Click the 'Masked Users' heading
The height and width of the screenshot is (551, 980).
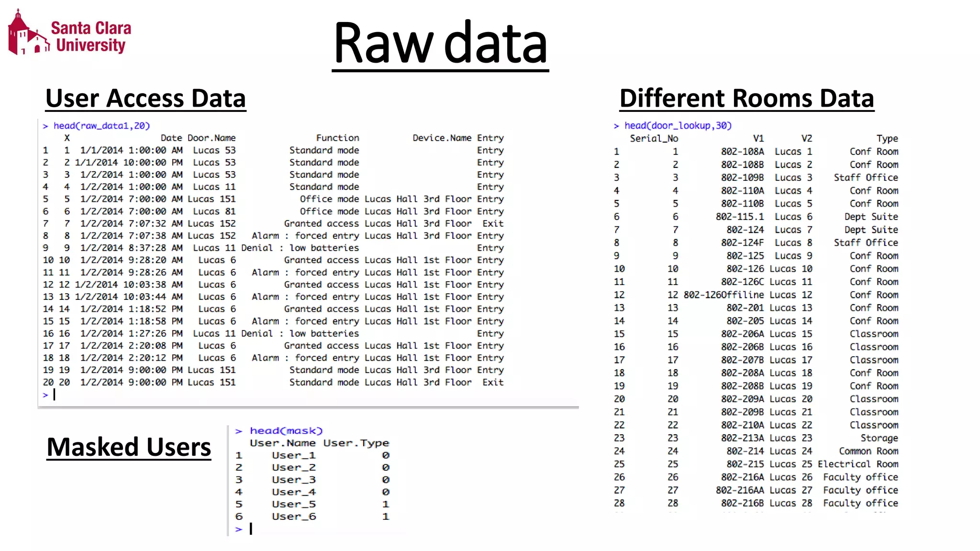(x=129, y=447)
